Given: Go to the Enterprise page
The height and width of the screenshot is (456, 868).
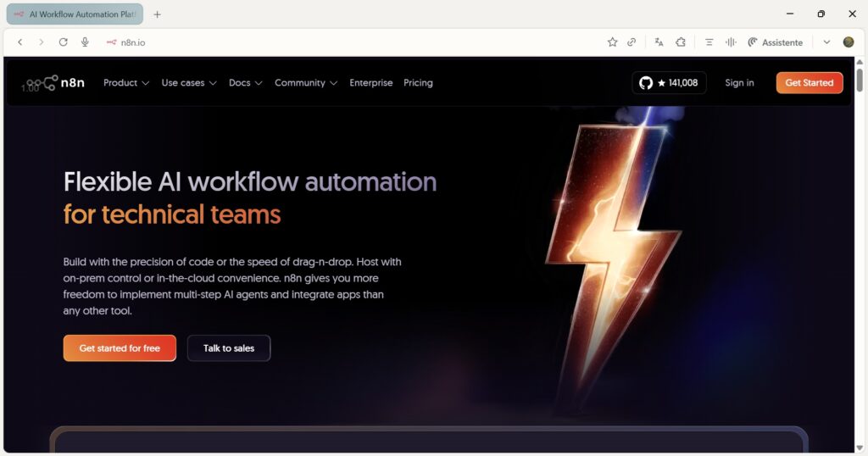Looking at the screenshot, I should (x=370, y=83).
